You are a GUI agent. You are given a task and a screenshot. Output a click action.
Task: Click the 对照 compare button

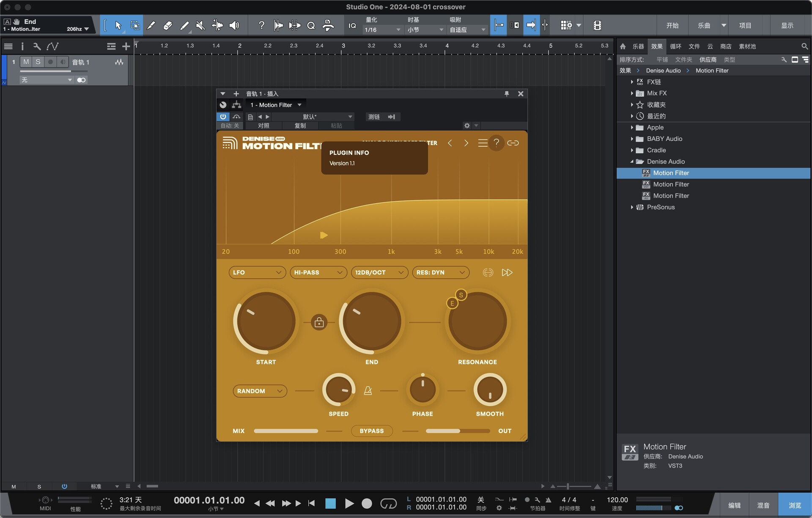[263, 126]
